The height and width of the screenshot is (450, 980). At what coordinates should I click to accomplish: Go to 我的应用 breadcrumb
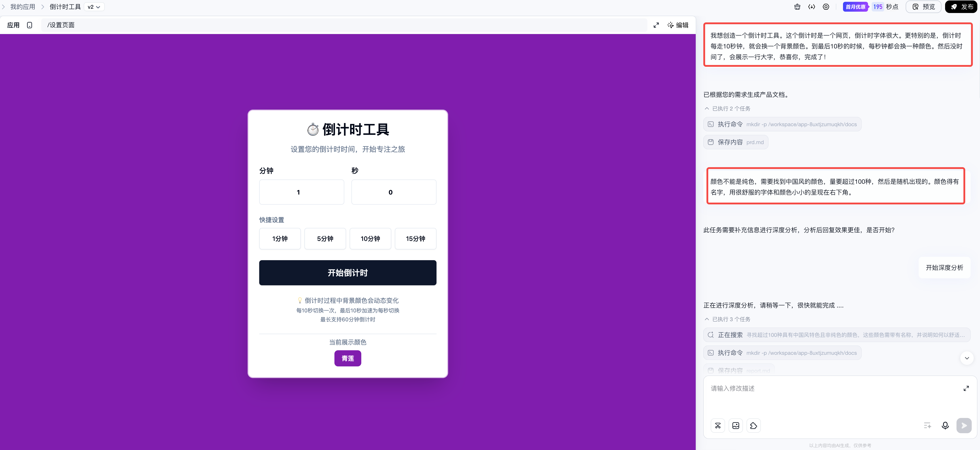(x=22, y=7)
